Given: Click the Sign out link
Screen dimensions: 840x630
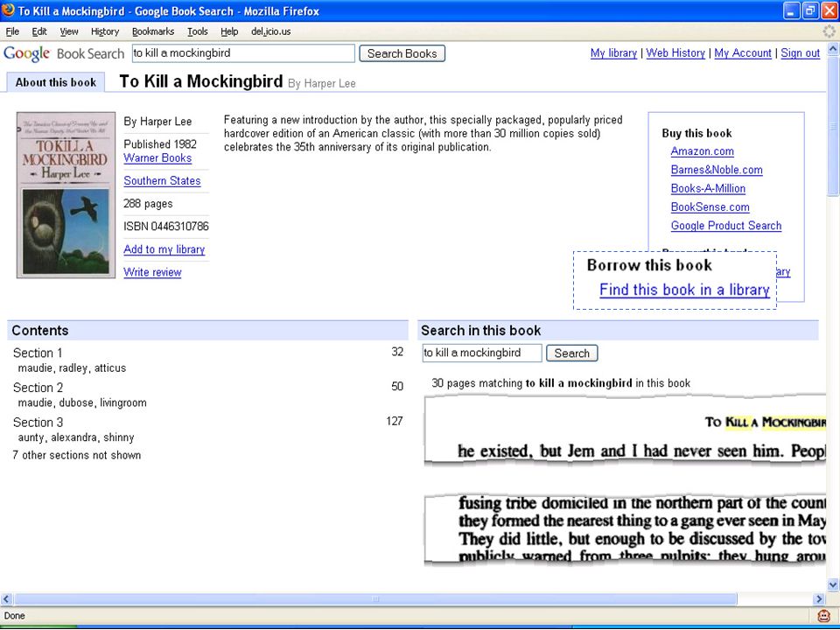Looking at the screenshot, I should click(800, 53).
